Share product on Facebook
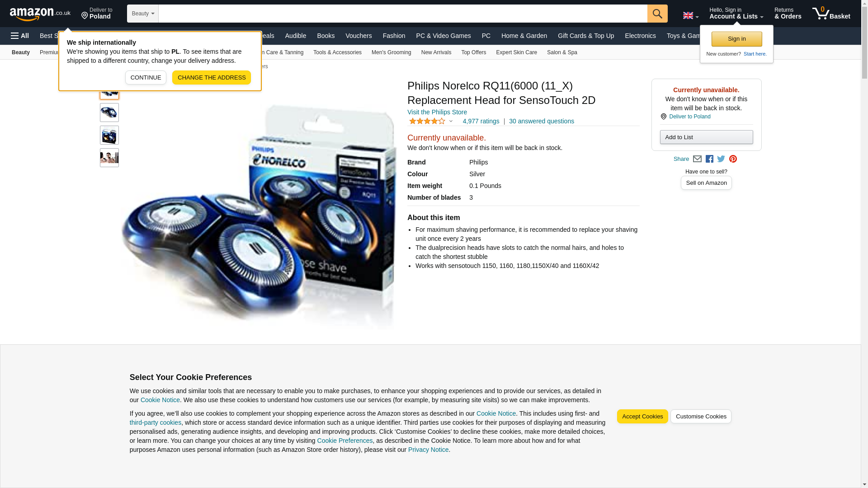The height and width of the screenshot is (488, 868). click(709, 159)
